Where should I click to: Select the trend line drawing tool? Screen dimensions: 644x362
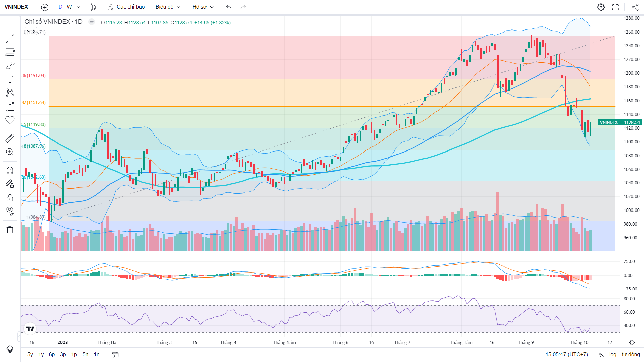pos(10,39)
